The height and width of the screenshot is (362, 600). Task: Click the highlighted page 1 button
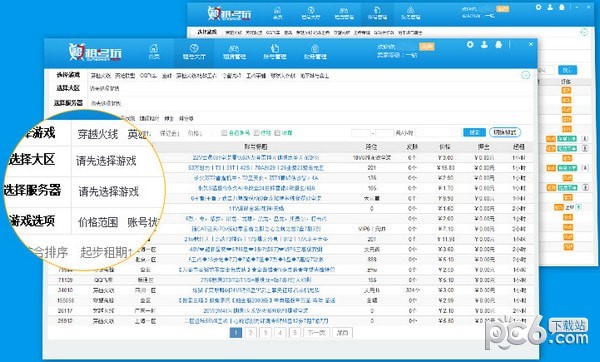236,333
